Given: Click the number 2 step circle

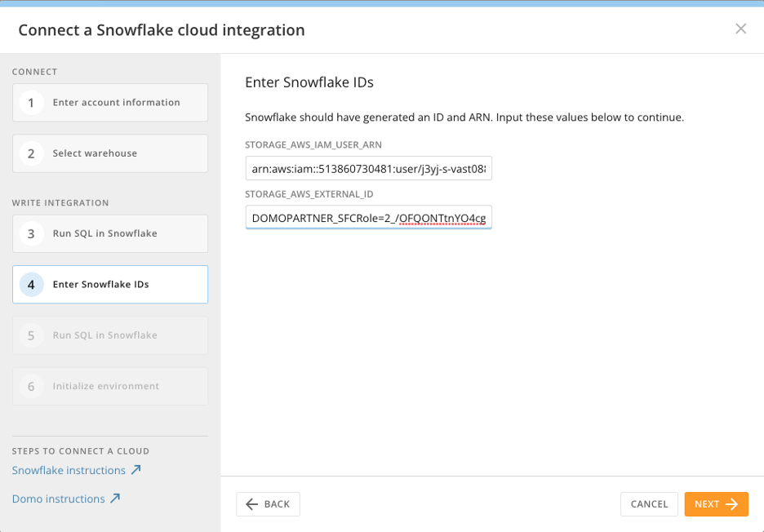Looking at the screenshot, I should 31,153.
